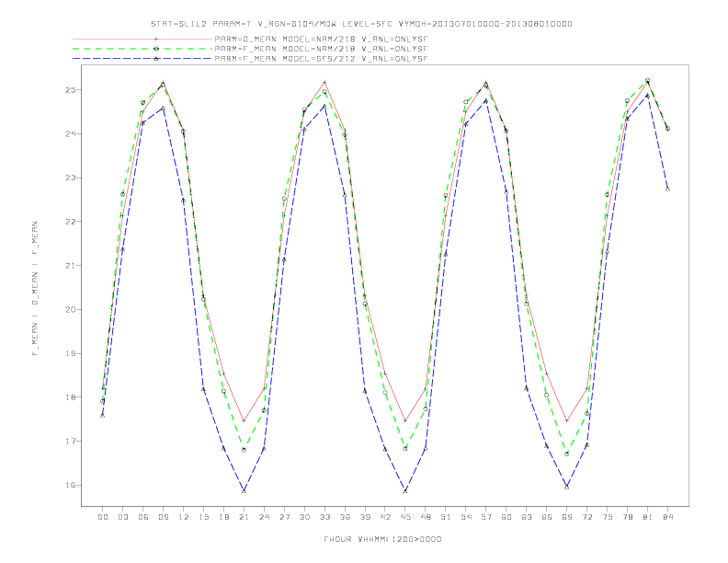Click the chart title starting with STAT=SL1L2
The height and width of the screenshot is (563, 728).
[x=361, y=24]
